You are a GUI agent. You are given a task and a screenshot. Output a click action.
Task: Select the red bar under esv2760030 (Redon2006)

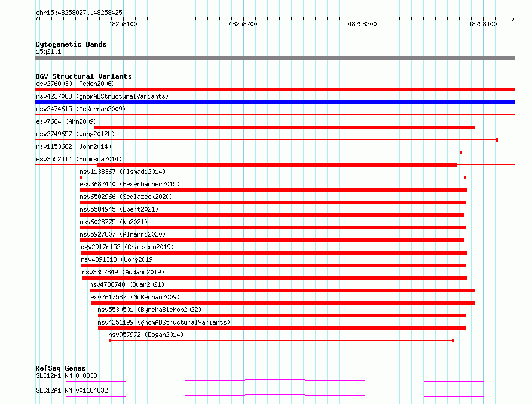275,90
